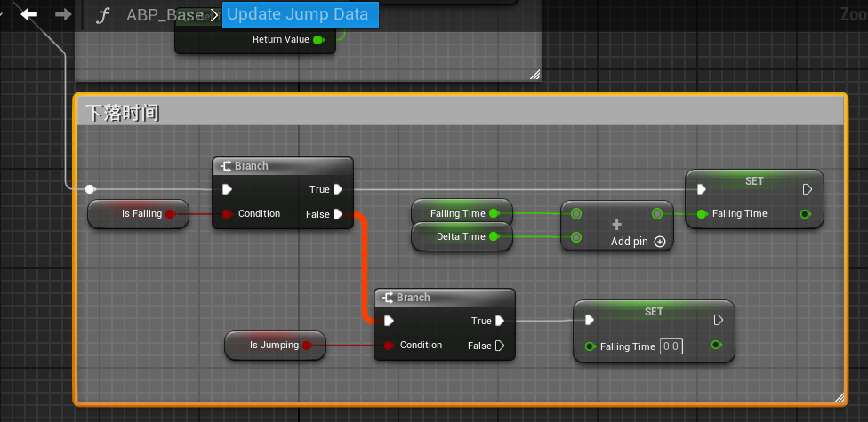868x422 pixels.
Task: Click lower SET Falling Time input pin
Action: coord(591,346)
